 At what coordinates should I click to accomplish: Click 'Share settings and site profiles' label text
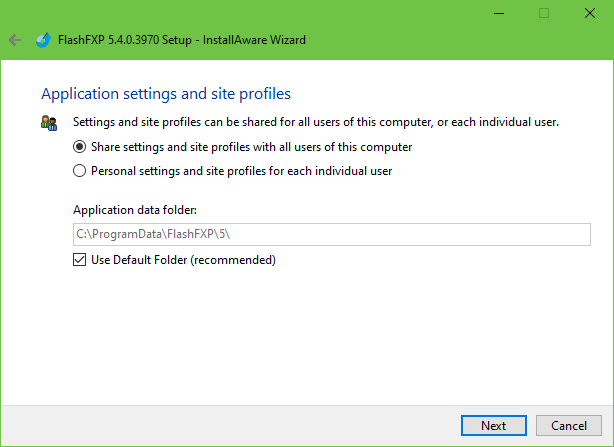[251, 146]
